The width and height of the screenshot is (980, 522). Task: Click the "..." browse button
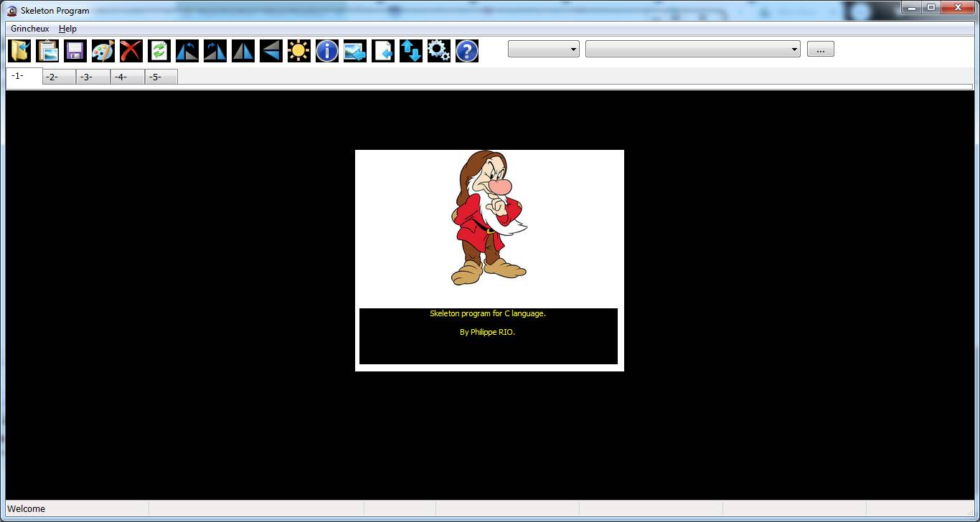click(820, 49)
